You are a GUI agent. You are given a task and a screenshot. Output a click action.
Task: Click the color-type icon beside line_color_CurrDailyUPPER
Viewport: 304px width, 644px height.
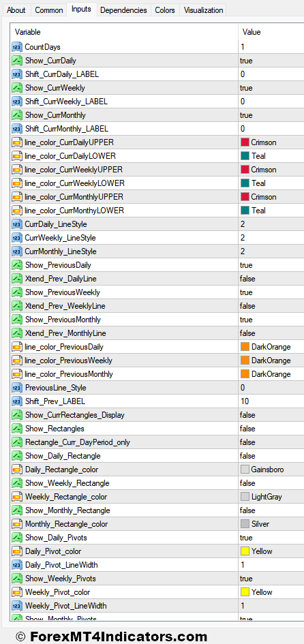[17, 142]
